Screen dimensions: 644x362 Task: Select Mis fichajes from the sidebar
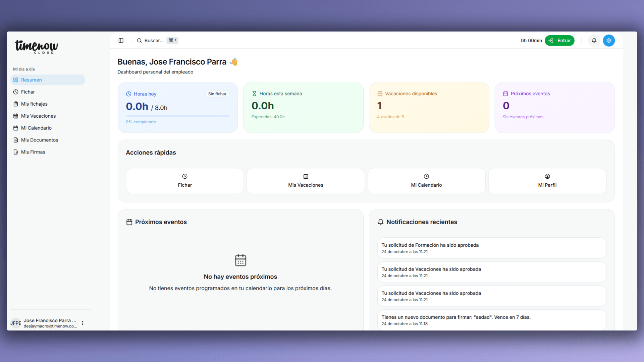point(34,104)
